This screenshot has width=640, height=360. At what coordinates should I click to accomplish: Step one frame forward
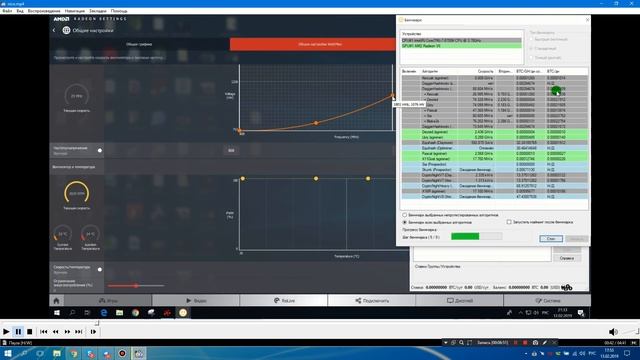click(93, 332)
